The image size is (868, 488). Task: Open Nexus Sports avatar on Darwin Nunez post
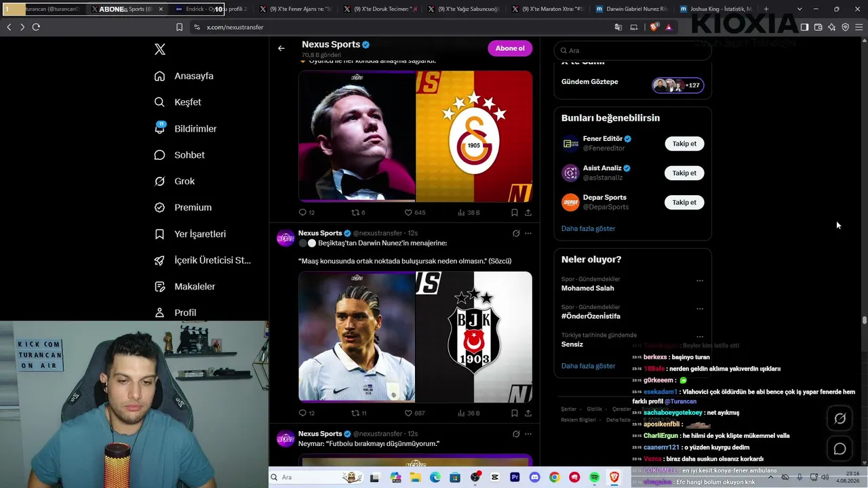285,238
